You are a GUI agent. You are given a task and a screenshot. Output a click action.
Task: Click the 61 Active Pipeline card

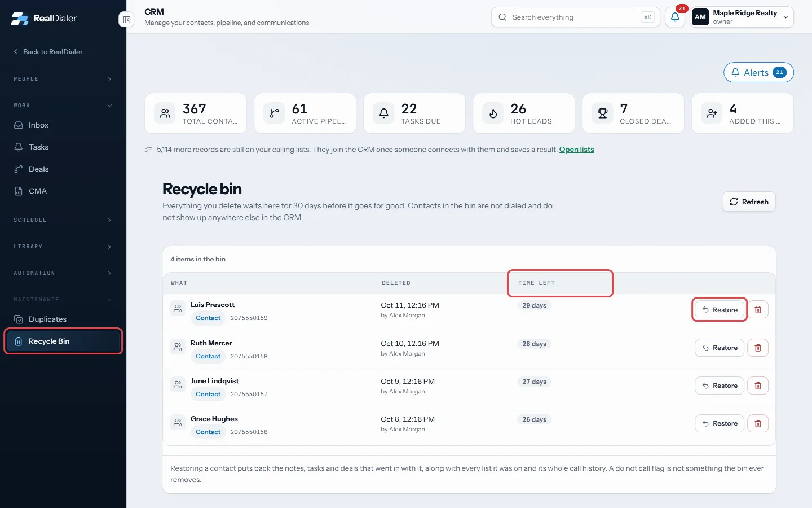[x=305, y=113]
